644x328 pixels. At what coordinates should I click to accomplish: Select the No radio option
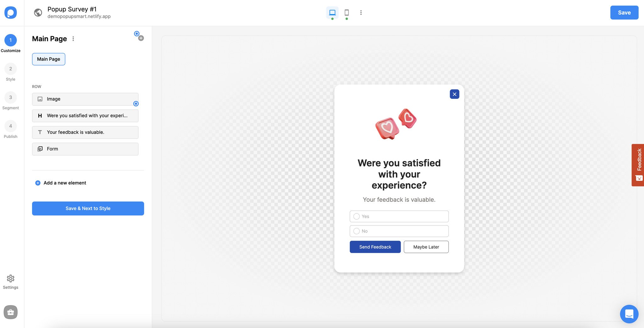click(x=356, y=231)
